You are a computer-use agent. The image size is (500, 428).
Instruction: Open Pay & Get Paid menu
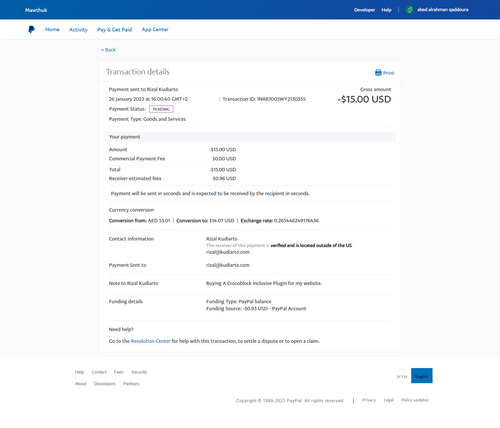pyautogui.click(x=115, y=30)
